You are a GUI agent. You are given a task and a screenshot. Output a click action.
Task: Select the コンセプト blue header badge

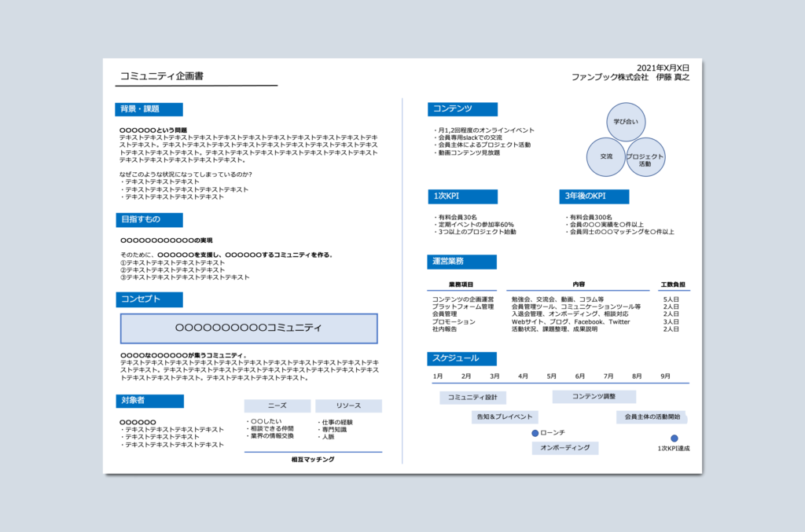pos(149,299)
